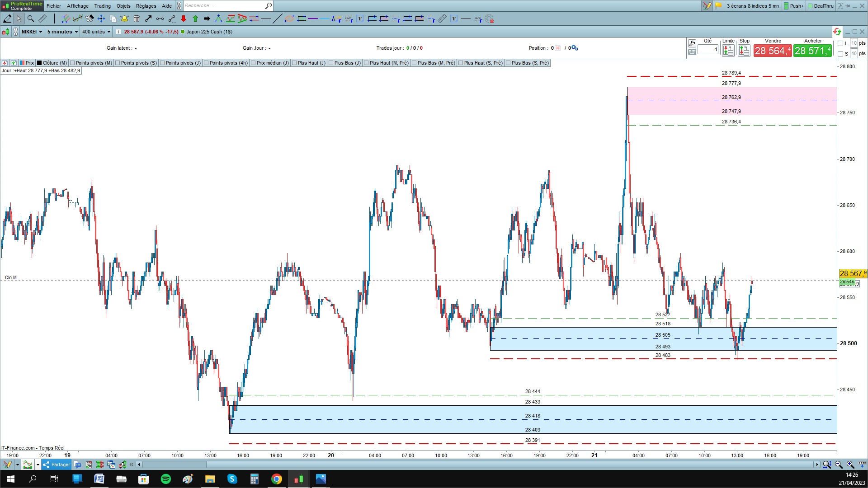
Task: Enable Prix médian (J) indicator checkbox
Action: 253,63
